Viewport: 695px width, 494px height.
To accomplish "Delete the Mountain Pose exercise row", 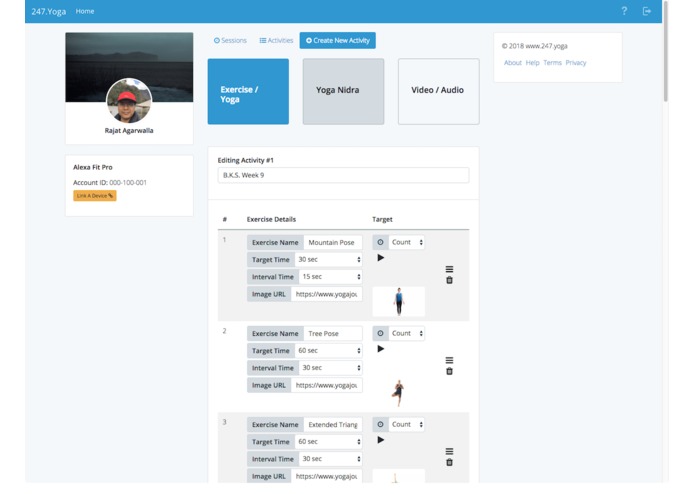I will pos(449,280).
